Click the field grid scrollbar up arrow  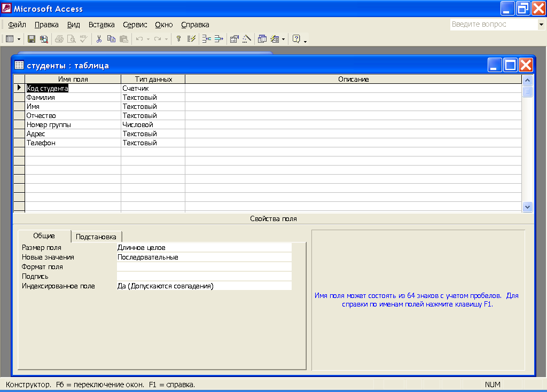click(527, 80)
